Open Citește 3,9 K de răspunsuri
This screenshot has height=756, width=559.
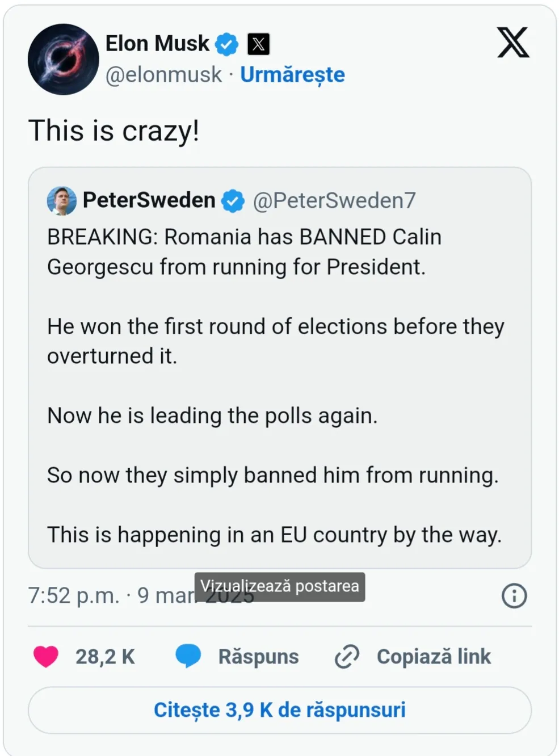(279, 710)
